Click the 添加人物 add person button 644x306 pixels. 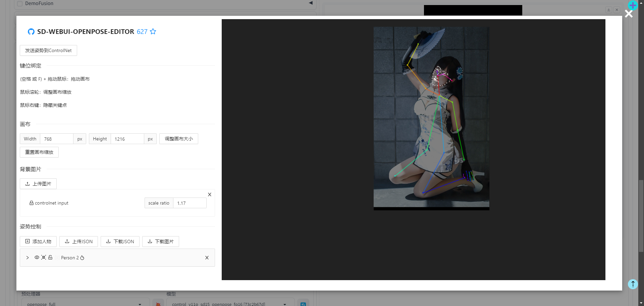click(38, 242)
